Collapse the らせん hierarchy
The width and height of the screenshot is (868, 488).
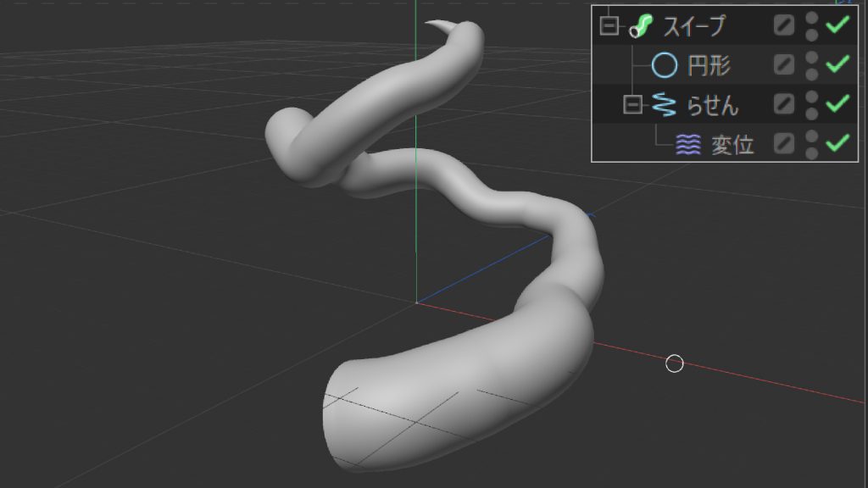pos(632,104)
